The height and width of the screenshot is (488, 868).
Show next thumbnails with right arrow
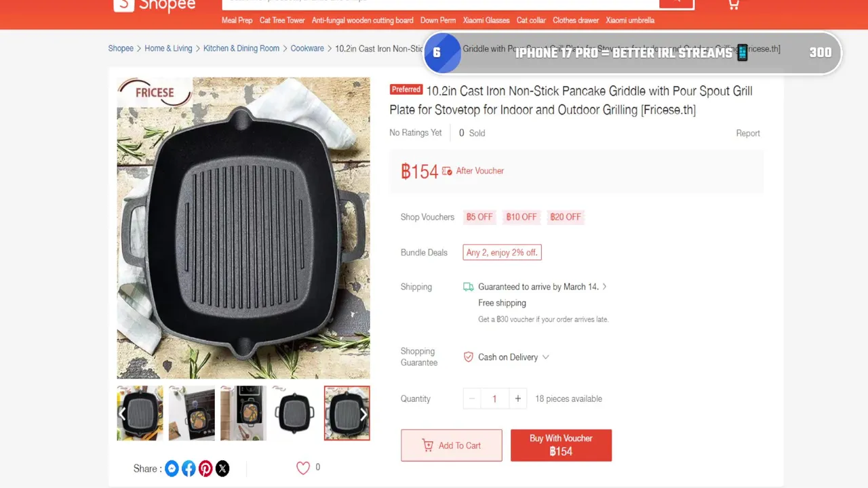point(363,414)
